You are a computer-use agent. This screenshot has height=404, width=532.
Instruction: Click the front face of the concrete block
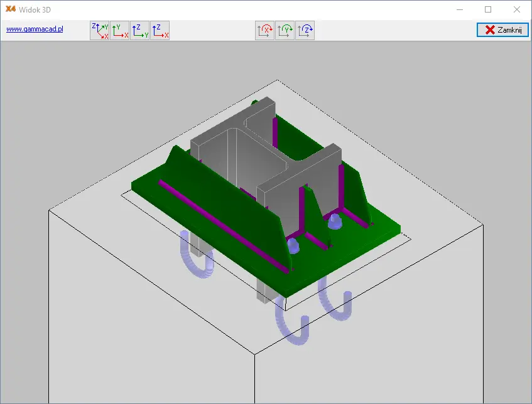tap(151, 314)
